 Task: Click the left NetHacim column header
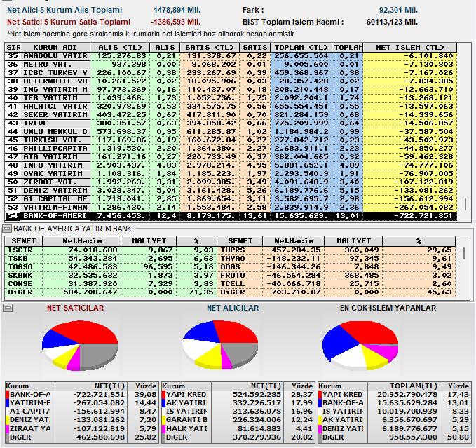click(82, 241)
